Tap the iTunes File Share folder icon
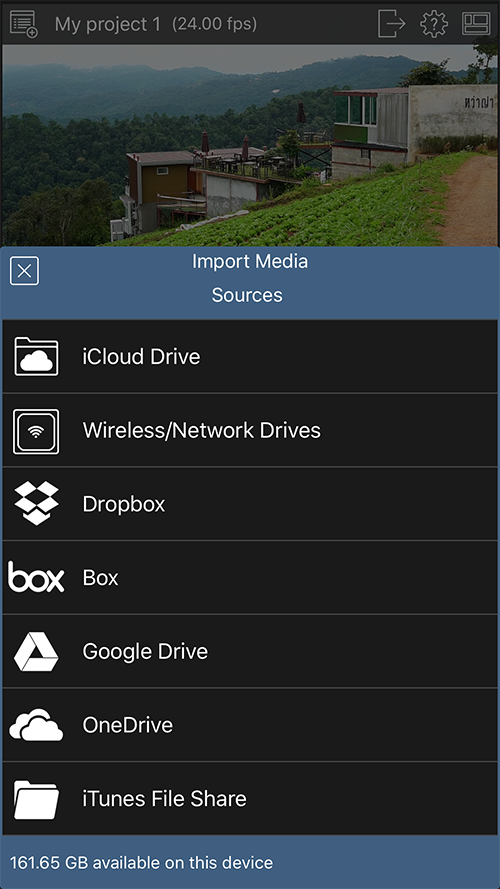 [36, 799]
